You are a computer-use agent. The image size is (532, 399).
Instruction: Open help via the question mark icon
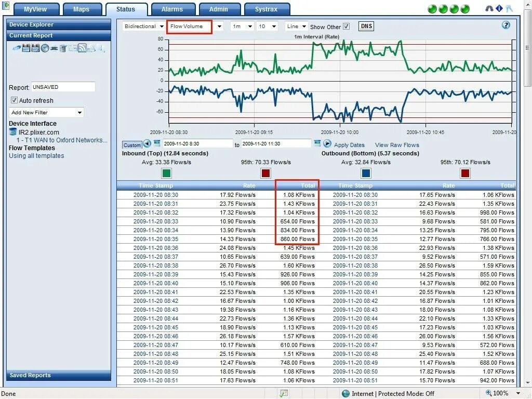coord(506,25)
